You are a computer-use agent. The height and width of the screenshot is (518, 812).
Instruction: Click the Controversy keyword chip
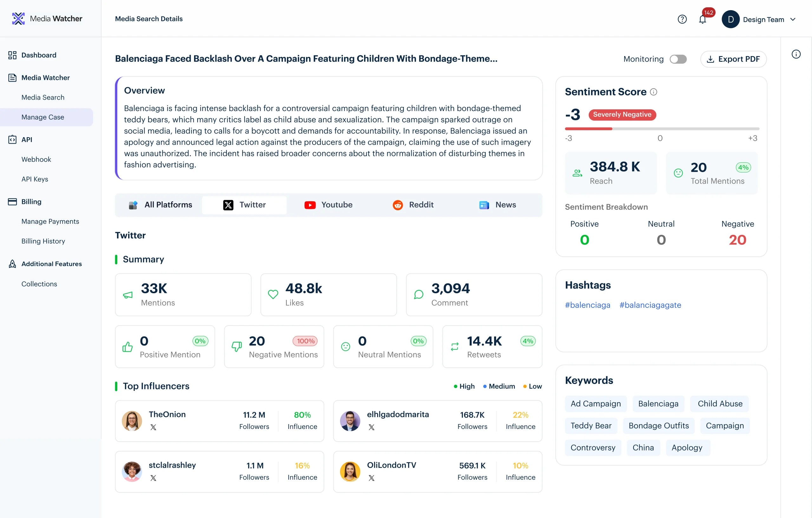pyautogui.click(x=593, y=448)
